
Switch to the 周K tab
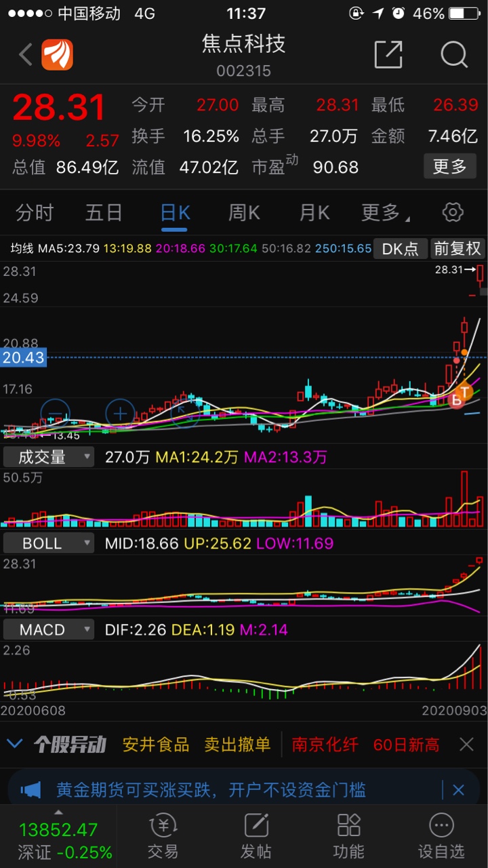click(244, 213)
